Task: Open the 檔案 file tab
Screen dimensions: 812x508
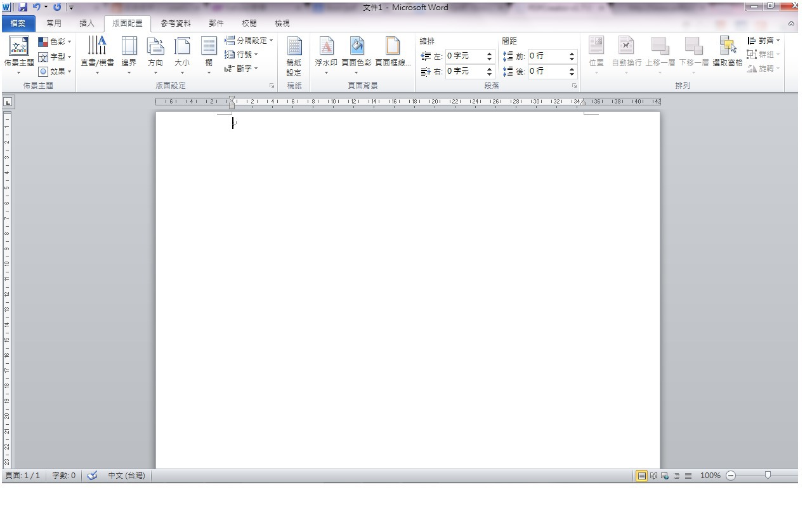Action: [x=18, y=23]
